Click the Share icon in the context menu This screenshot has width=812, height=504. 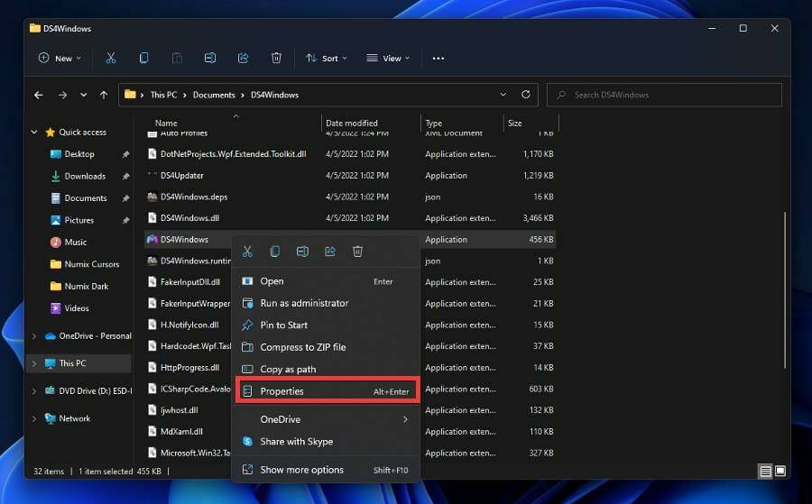[x=330, y=252]
